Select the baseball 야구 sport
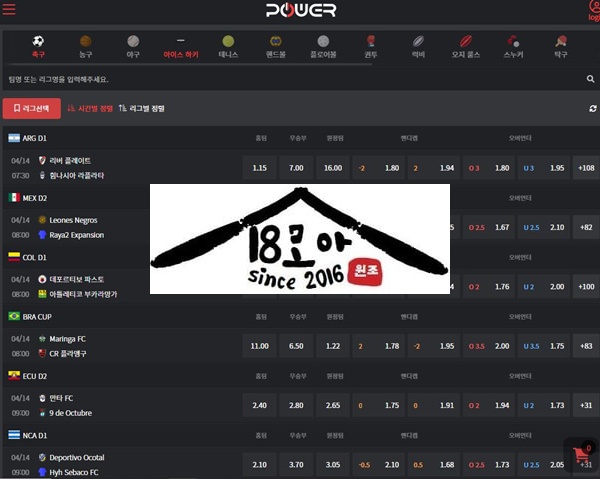Screen dimensions: 600x479 coord(133,47)
